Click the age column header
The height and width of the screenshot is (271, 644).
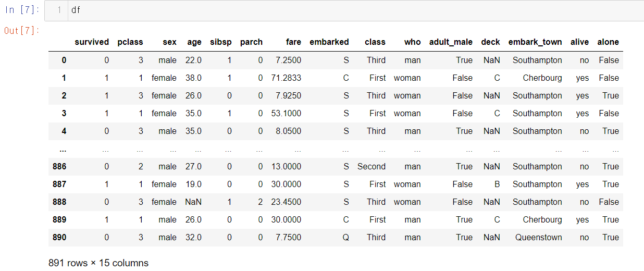click(194, 42)
